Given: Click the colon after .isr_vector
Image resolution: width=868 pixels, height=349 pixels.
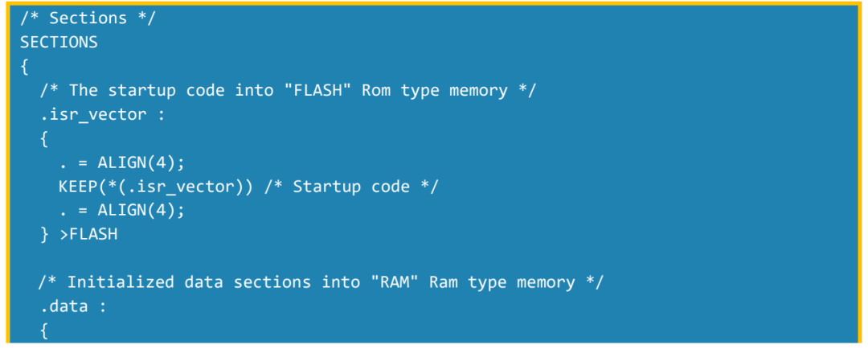Looking at the screenshot, I should tap(161, 115).
